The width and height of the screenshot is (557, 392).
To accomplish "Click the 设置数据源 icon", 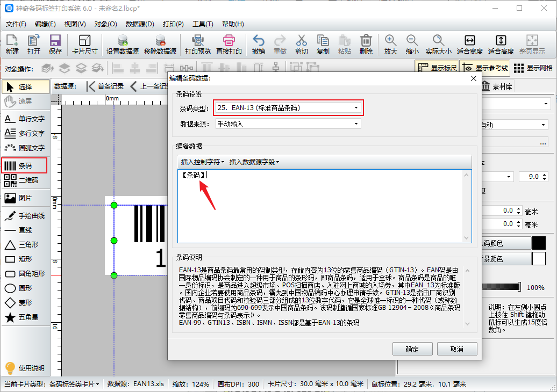I will click(x=123, y=45).
